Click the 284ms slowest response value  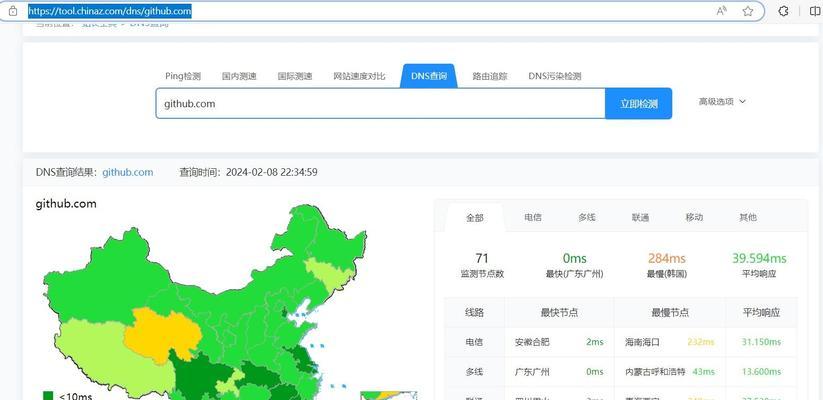667,258
